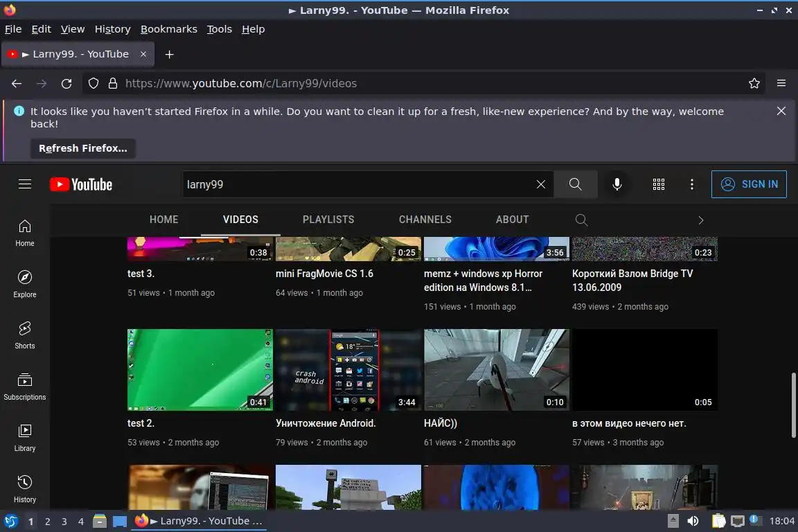Viewport: 798px width, 532px height.
Task: Switch to CHANNELS tab
Action: click(x=425, y=220)
